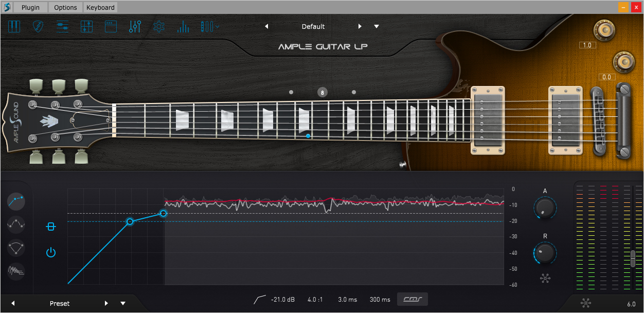Go to previous instrument preset from Default

point(266,26)
